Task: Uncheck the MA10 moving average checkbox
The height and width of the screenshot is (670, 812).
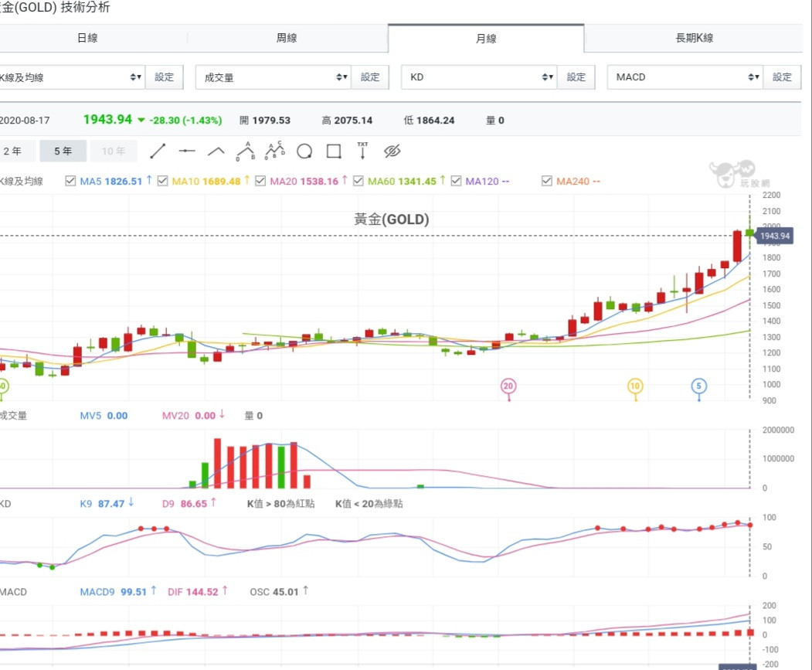Action: click(162, 181)
